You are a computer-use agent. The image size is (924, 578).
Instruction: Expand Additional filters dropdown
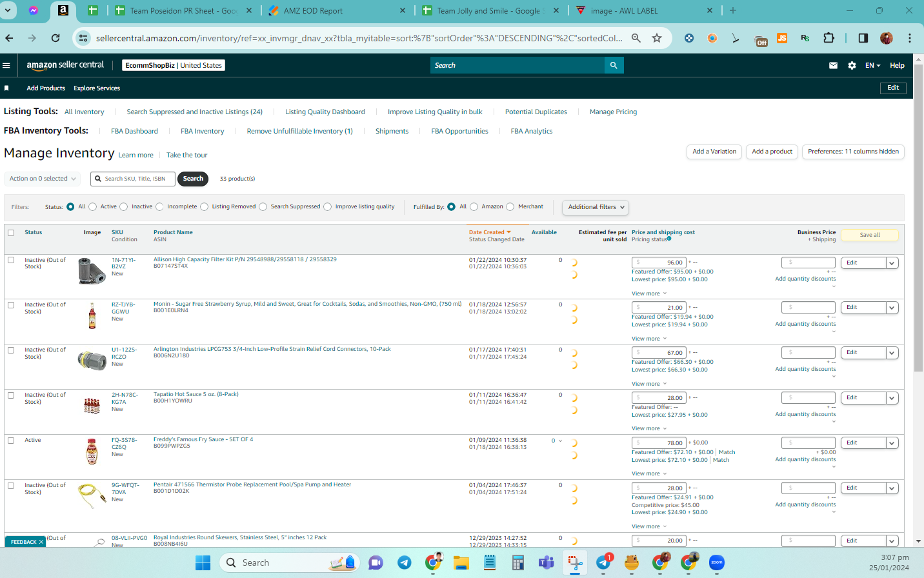[596, 207]
